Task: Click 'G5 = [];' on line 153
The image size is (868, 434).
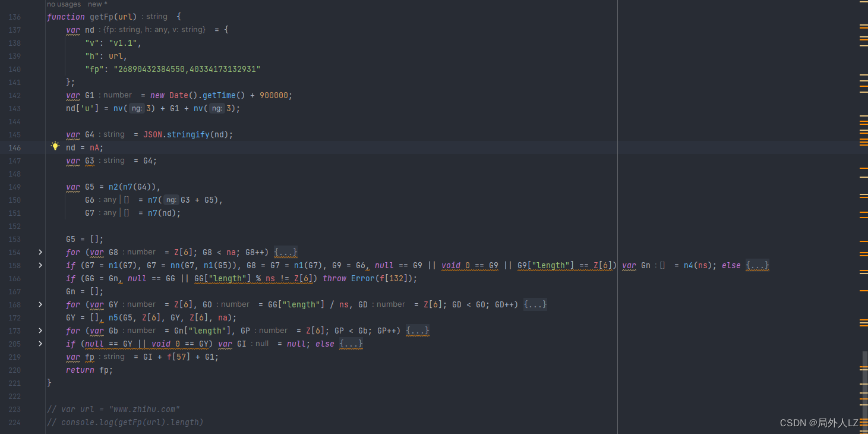Action: (x=85, y=239)
